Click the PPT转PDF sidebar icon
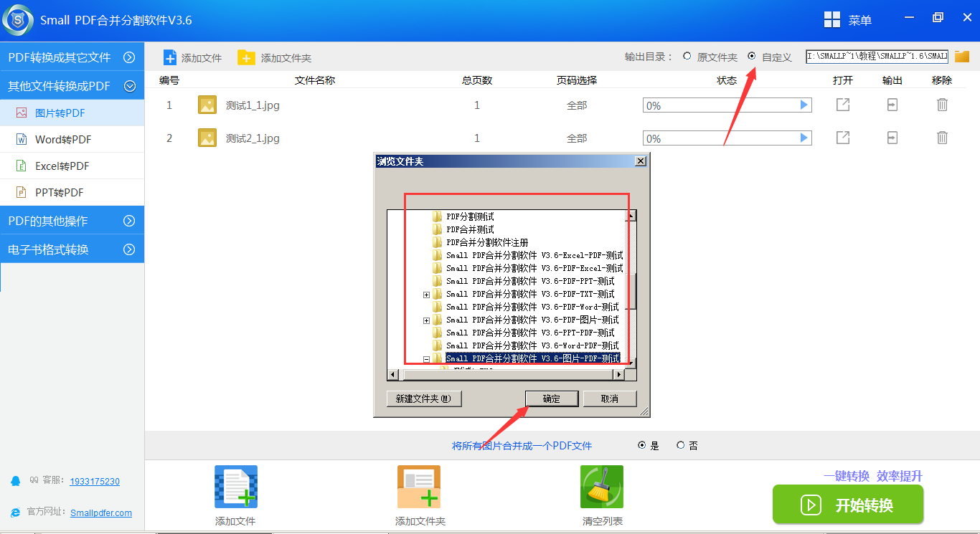Image resolution: width=980 pixels, height=534 pixels. click(22, 192)
